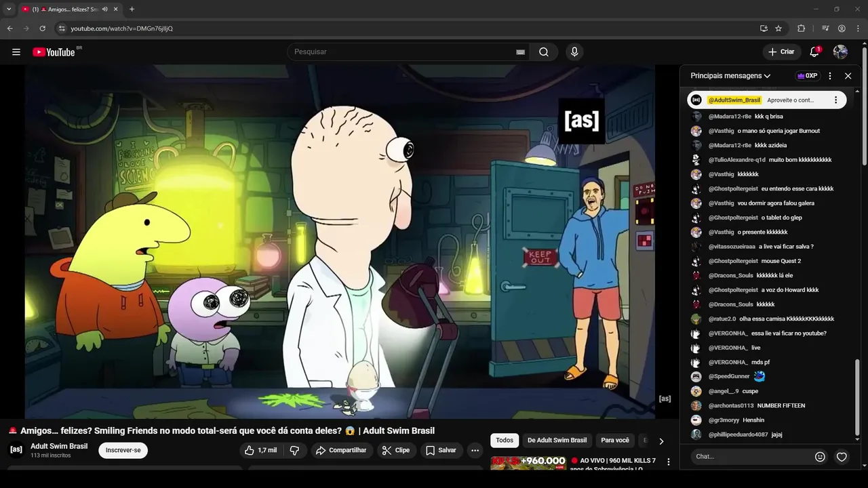Viewport: 868px width, 488px height.
Task: Open the Adult Swim channel avatar
Action: point(16,449)
